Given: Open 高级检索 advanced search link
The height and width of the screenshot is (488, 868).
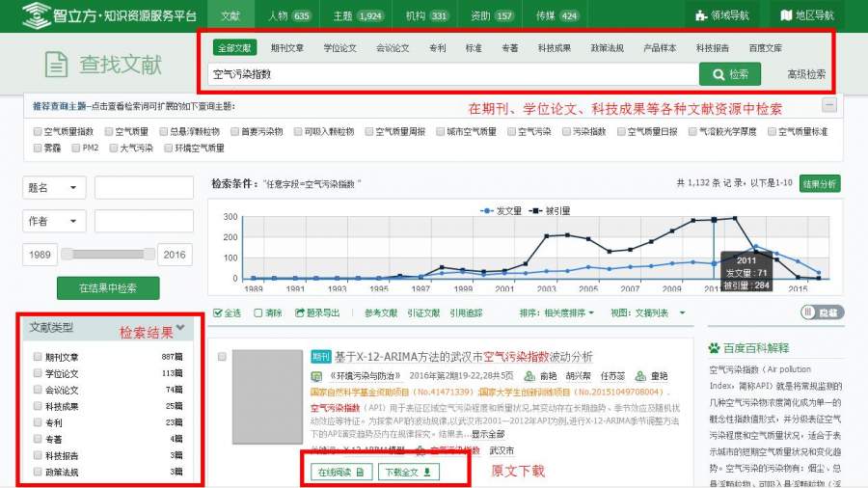Looking at the screenshot, I should 806,74.
